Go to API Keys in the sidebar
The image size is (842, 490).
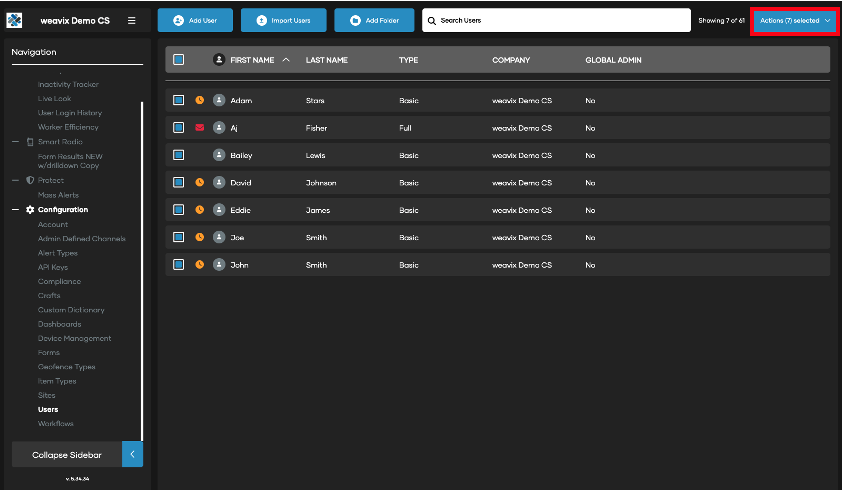pos(53,267)
